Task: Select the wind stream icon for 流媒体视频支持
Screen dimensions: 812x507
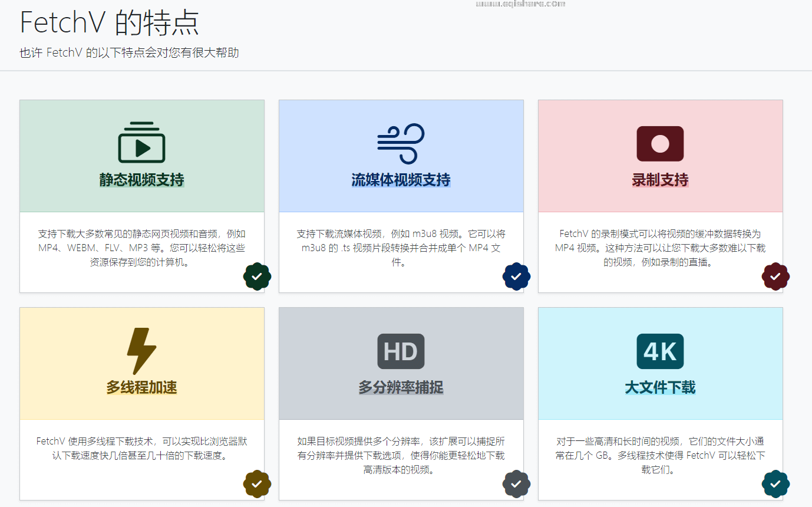Action: 401,143
